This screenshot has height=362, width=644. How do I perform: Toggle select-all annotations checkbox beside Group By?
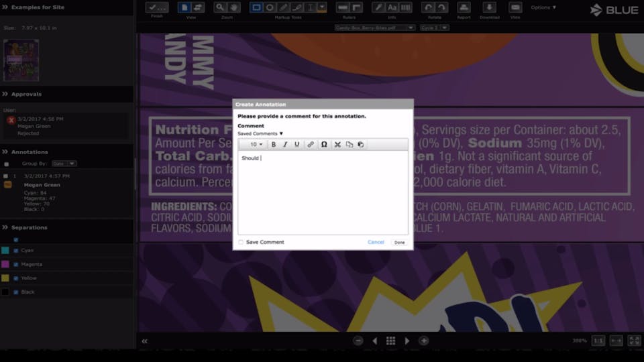6,164
